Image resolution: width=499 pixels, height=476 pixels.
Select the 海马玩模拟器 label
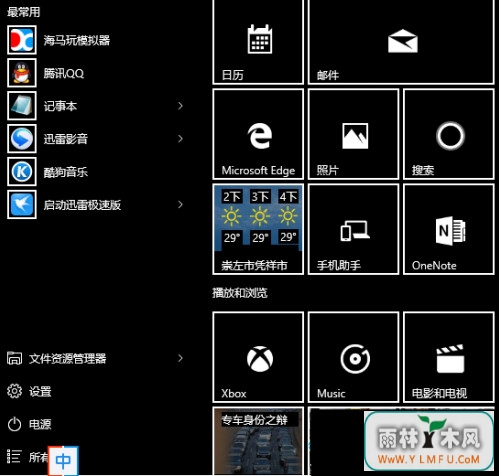click(77, 40)
